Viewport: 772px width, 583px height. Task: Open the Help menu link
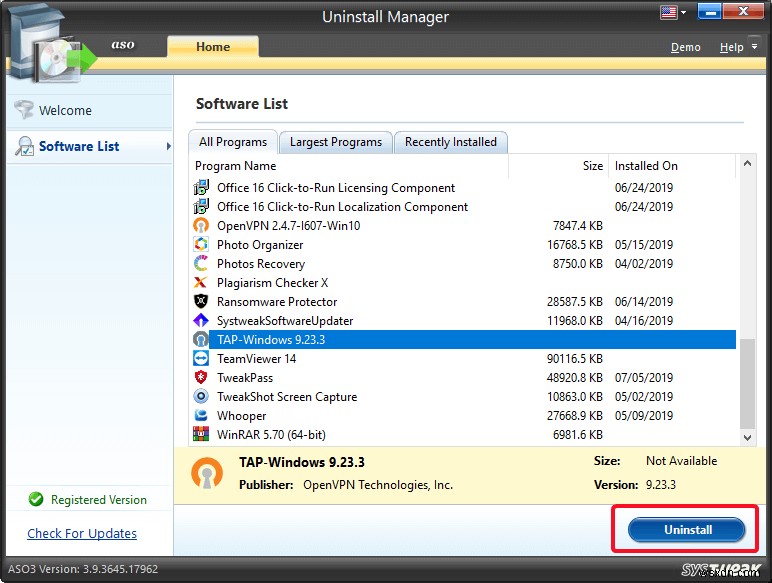pyautogui.click(x=731, y=47)
